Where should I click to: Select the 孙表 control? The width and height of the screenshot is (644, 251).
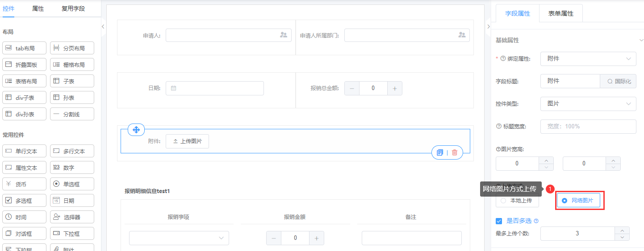click(72, 98)
